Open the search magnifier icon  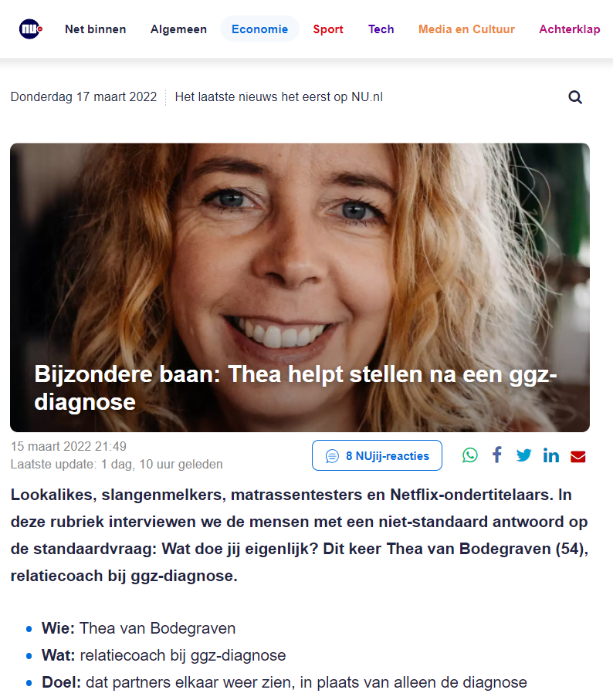click(575, 97)
